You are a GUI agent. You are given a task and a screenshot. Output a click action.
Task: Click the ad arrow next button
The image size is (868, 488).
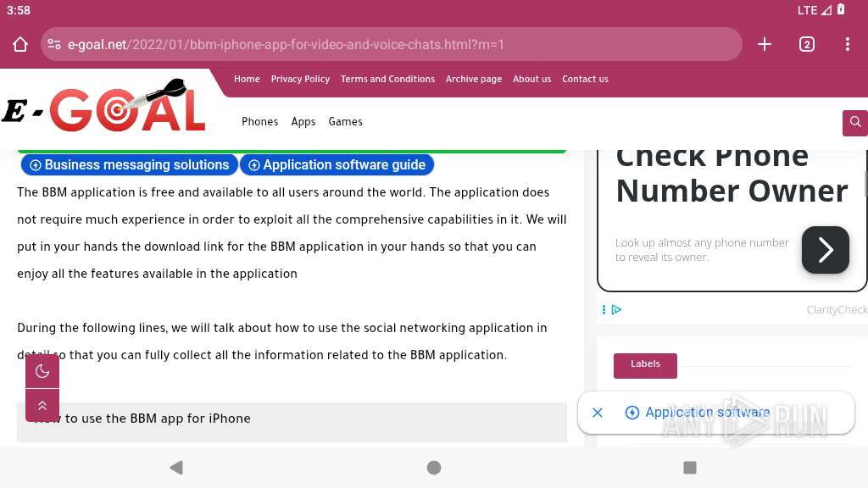click(825, 250)
